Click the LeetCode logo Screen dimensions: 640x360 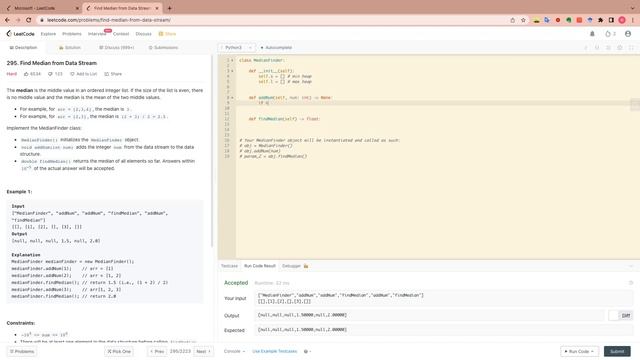click(x=20, y=34)
